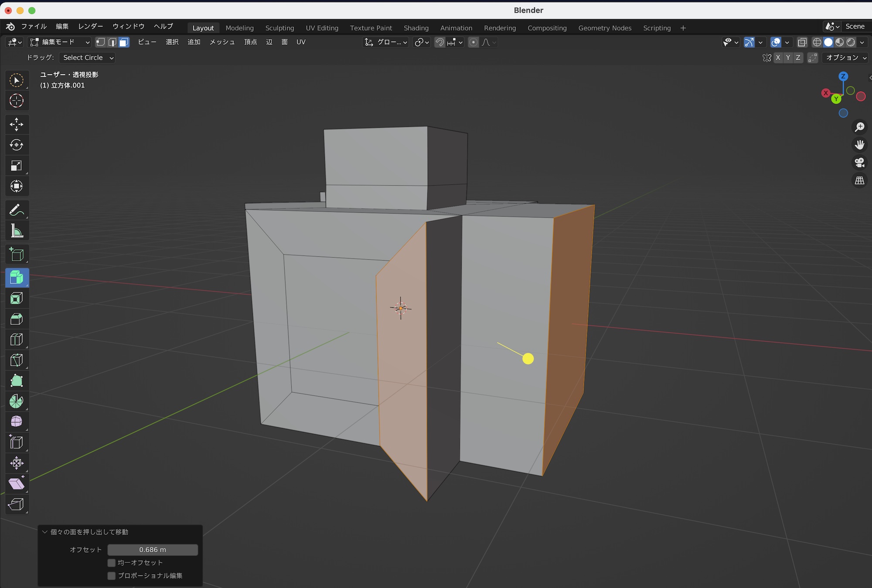Expand the オプション dropdown
872x588 pixels.
tap(846, 58)
